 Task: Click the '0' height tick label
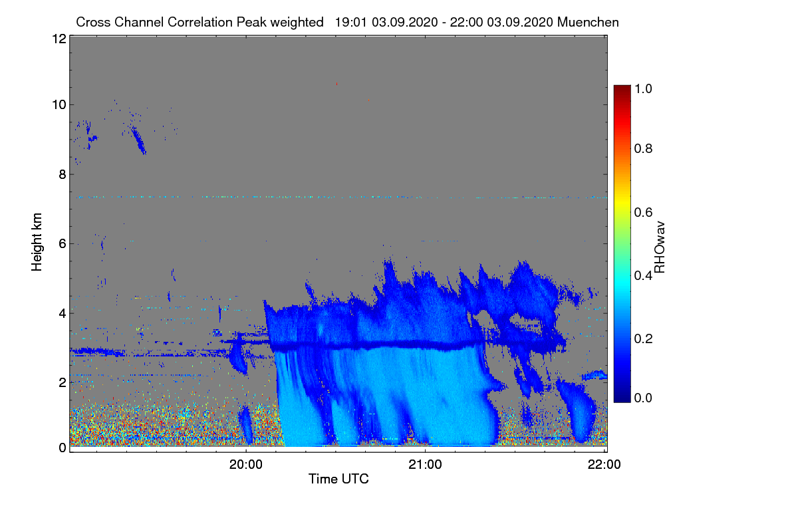pos(62,448)
